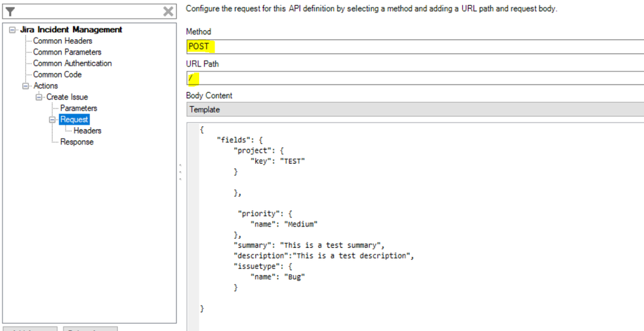This screenshot has height=331, width=644.
Task: Open Parameters under Create Issue
Action: 79,108
